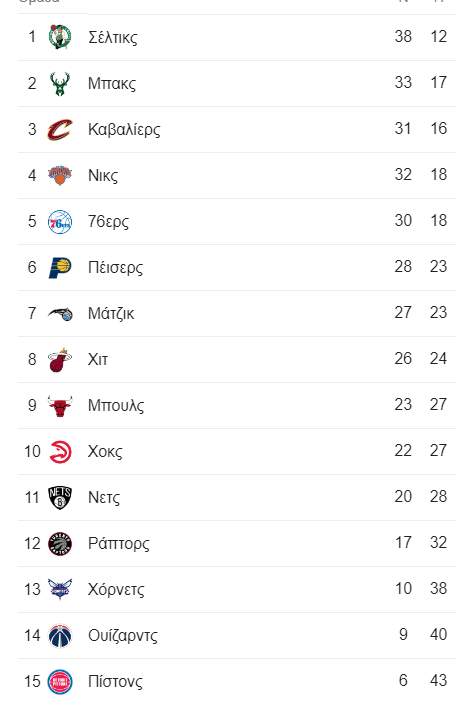Select the Wizards logo icon
456x718 pixels.
coord(60,636)
